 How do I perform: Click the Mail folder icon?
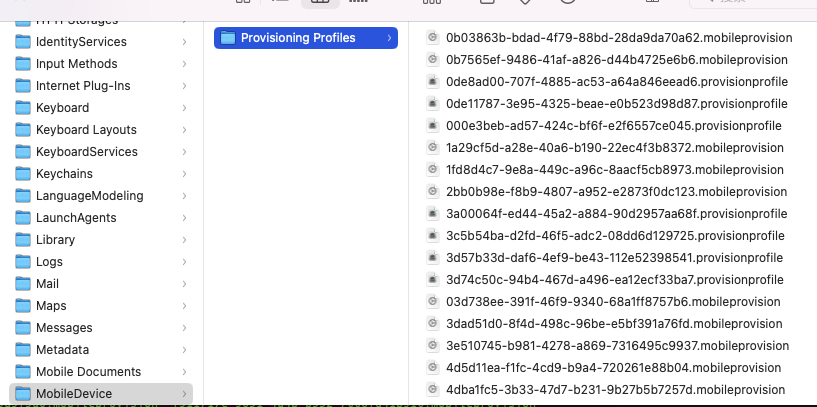[x=23, y=284]
